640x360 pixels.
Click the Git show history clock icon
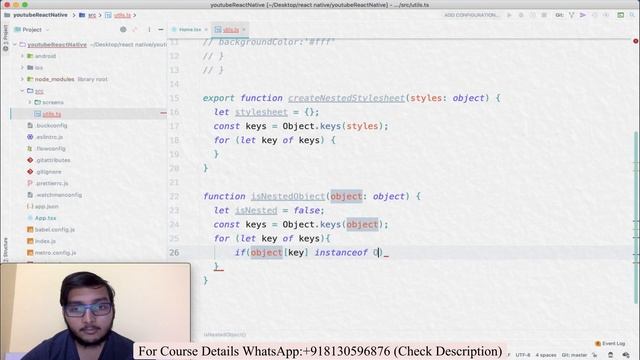click(594, 15)
